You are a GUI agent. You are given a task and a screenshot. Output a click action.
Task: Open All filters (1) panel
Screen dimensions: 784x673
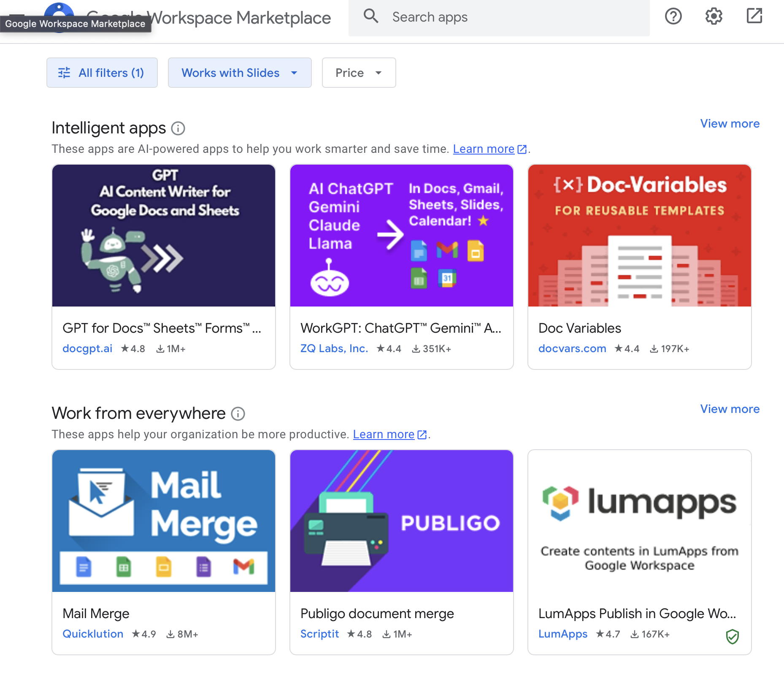(102, 73)
